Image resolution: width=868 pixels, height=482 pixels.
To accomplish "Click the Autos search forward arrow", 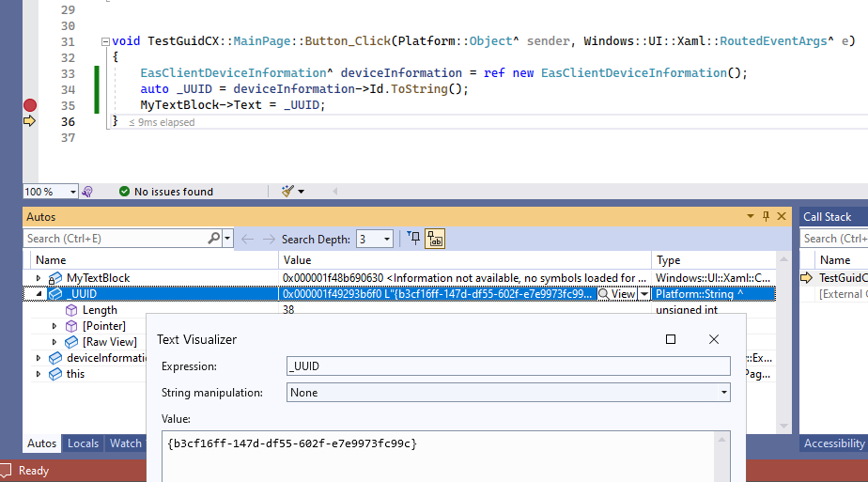I will (269, 239).
